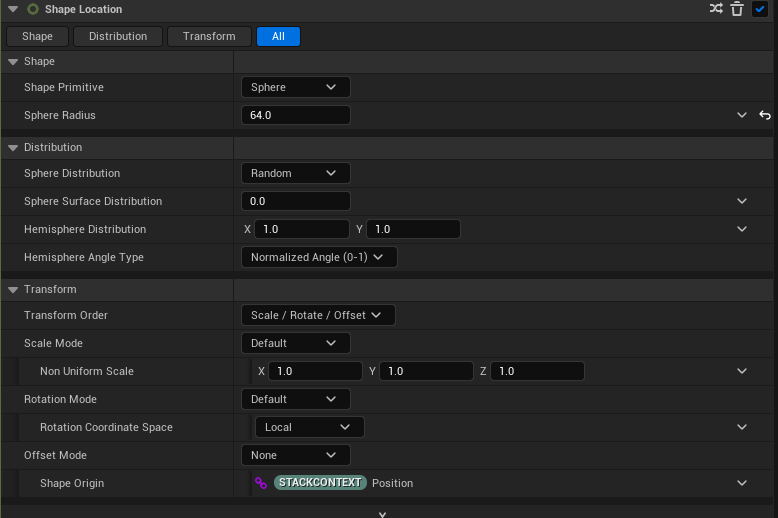
Task: Open the Sphere Radius row chevron menu
Action: point(742,115)
